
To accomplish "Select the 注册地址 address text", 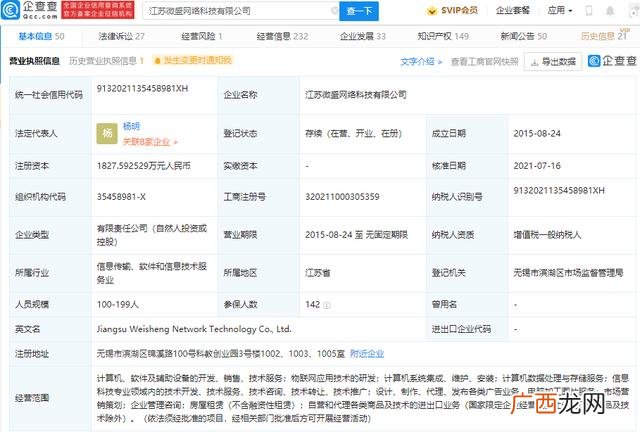I will pos(221,354).
